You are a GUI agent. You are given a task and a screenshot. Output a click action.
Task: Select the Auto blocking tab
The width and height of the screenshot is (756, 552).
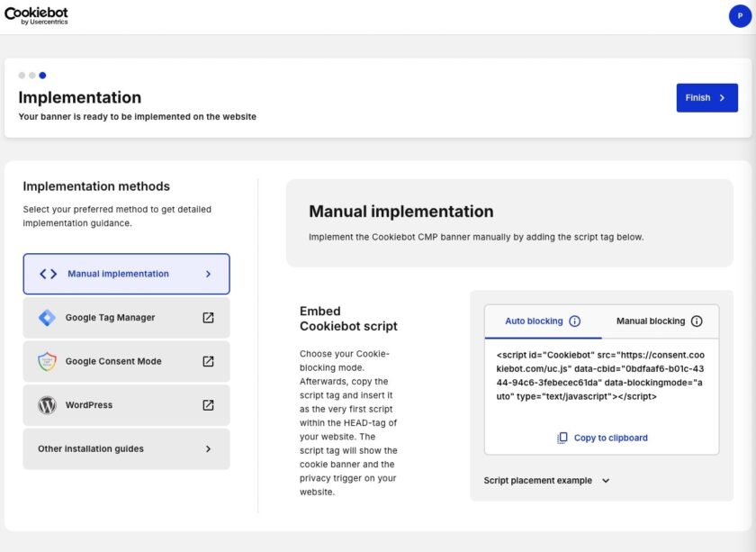point(534,321)
